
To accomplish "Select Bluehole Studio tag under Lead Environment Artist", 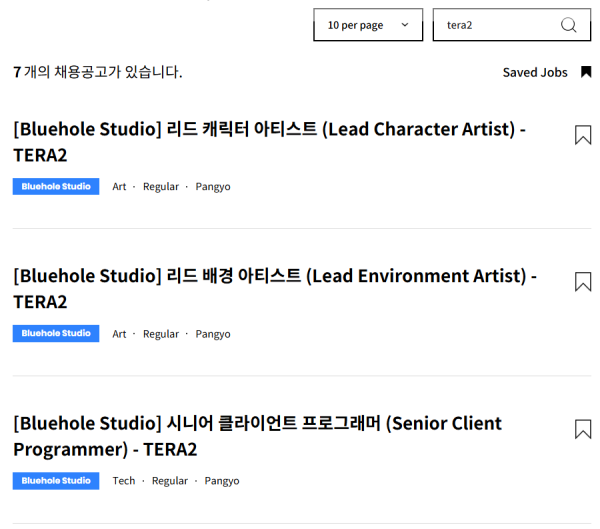I will (x=56, y=333).
